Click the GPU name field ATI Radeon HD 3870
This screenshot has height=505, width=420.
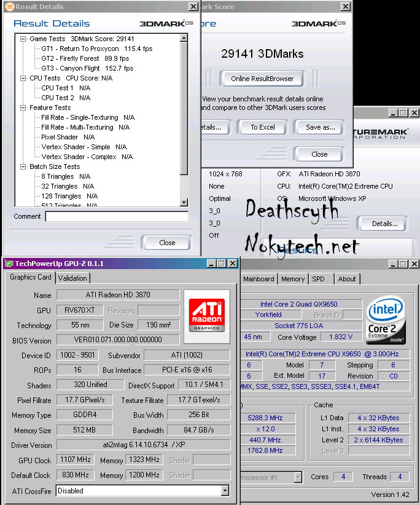(x=118, y=295)
